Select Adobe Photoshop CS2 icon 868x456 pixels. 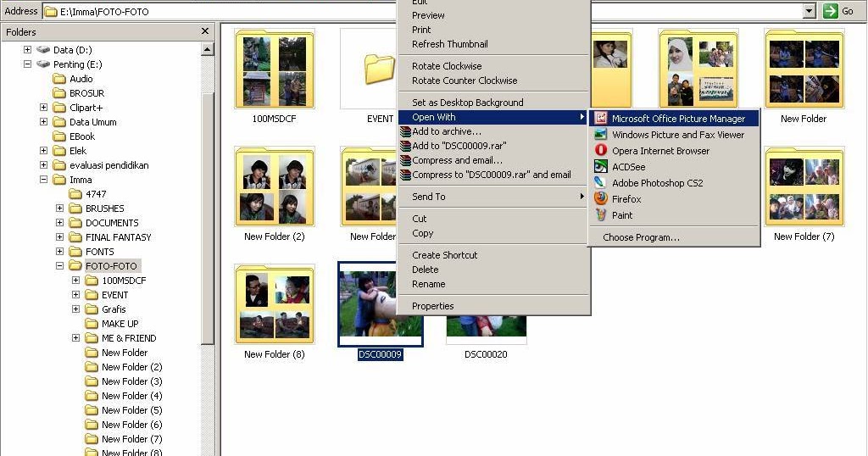601,182
